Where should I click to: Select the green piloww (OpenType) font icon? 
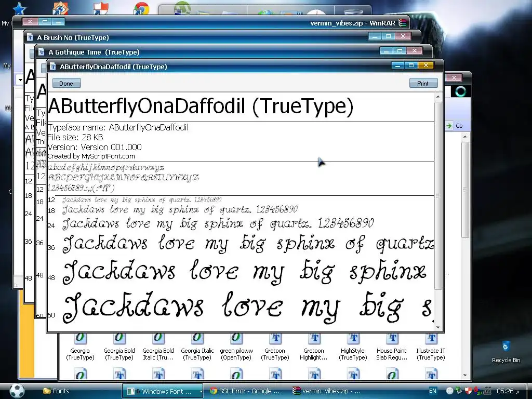[236, 347]
